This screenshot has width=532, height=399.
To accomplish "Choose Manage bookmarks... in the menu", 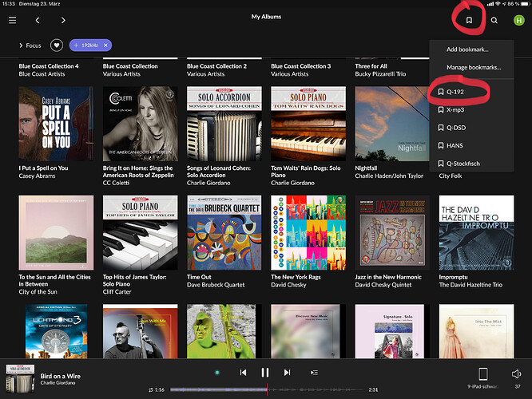I will click(474, 68).
